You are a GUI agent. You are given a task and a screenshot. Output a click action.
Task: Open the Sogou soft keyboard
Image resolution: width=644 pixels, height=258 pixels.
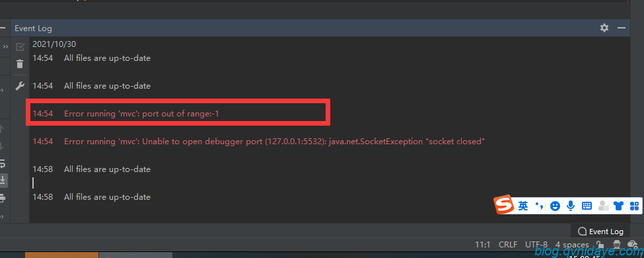pyautogui.click(x=587, y=206)
